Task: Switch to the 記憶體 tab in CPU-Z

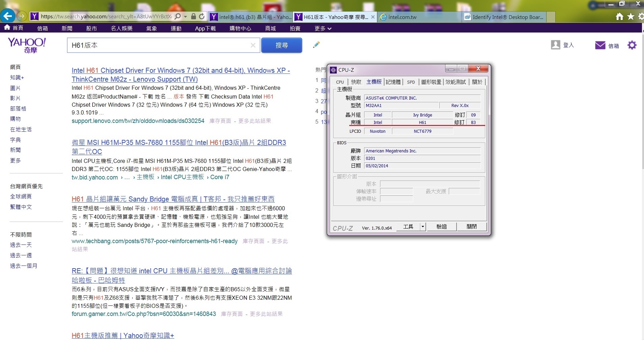Action: coord(393,82)
